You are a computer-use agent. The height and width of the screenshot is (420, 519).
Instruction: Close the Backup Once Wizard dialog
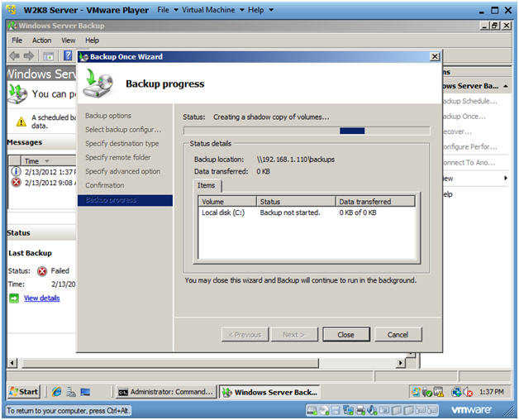point(435,57)
